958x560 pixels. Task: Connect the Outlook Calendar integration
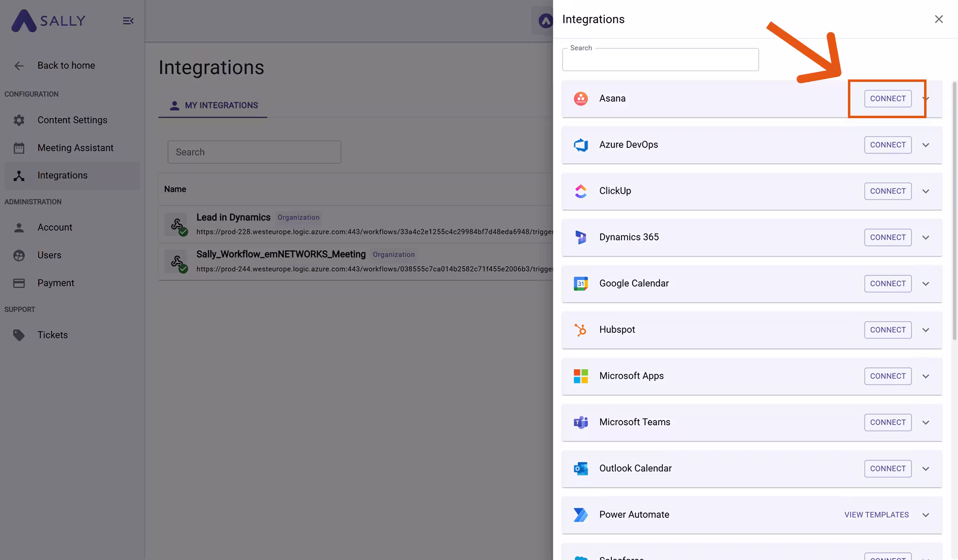click(x=888, y=469)
